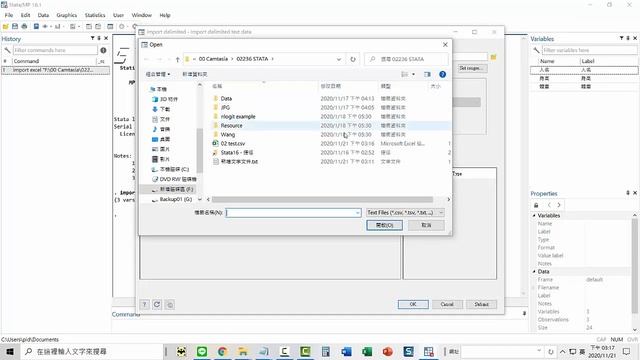Viewport: 640px width, 360px height.
Task: Click History panel wrench icon
Action: pyautogui.click(x=7, y=50)
